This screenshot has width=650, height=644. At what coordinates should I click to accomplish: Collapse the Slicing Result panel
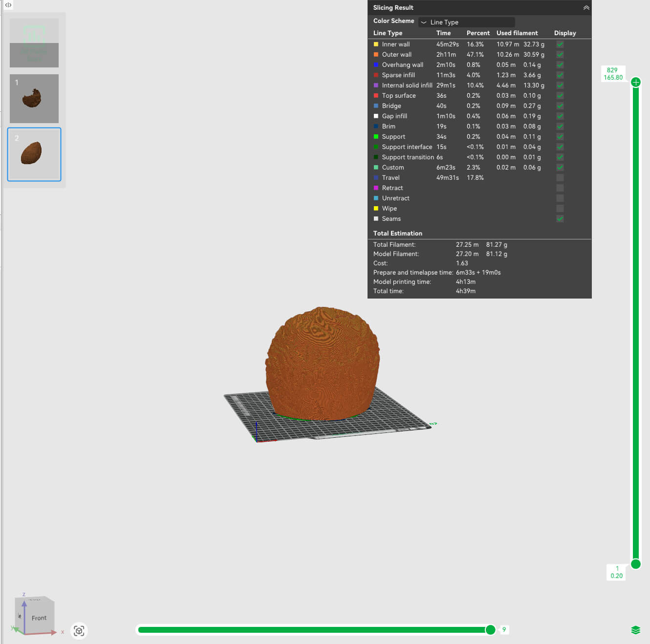coord(586,8)
